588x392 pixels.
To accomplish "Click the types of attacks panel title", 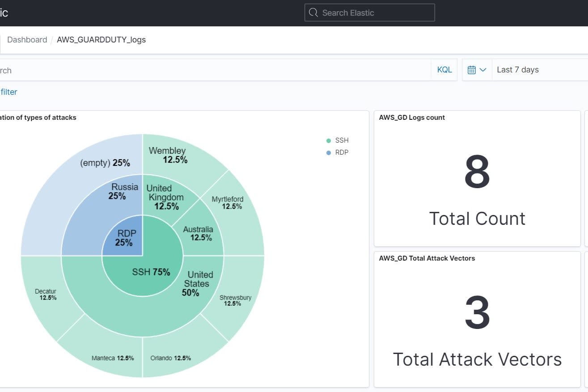I will [x=38, y=118].
